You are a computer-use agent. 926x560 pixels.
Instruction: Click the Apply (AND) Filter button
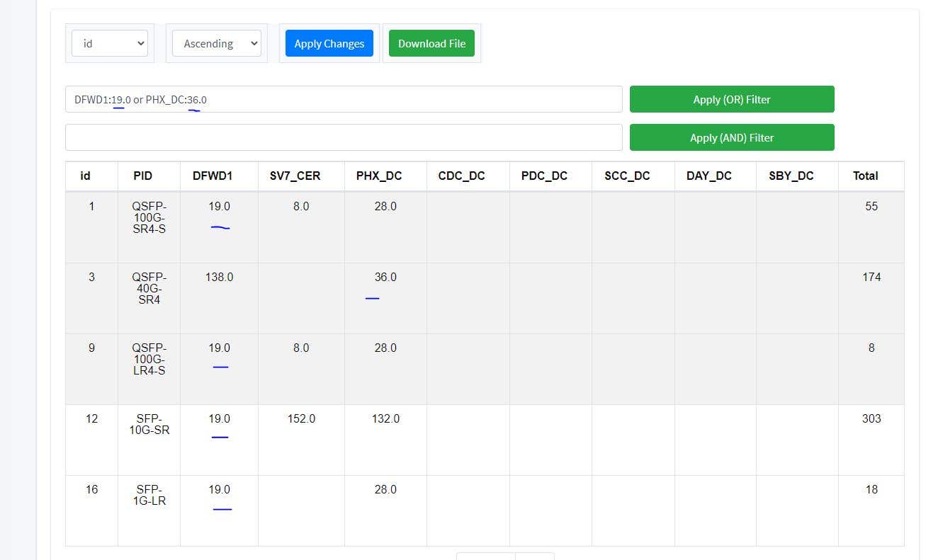732,137
